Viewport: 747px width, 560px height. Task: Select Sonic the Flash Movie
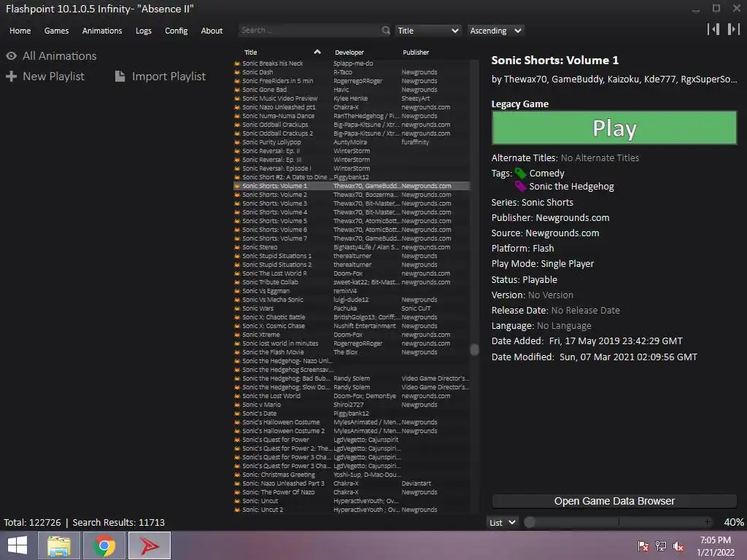click(x=352, y=352)
